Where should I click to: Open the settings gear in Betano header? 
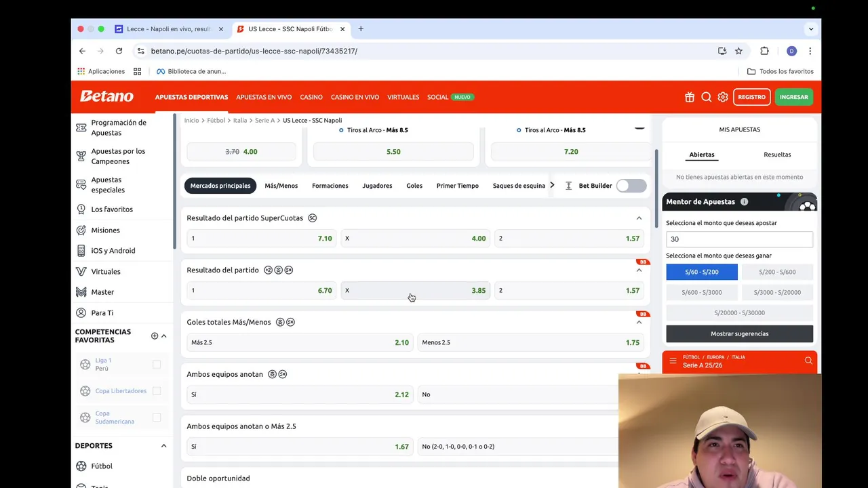(x=723, y=97)
